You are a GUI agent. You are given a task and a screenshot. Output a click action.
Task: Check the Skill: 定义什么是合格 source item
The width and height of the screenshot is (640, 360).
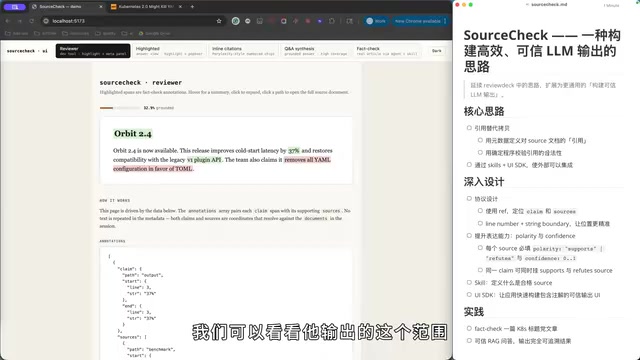click(x=469, y=282)
